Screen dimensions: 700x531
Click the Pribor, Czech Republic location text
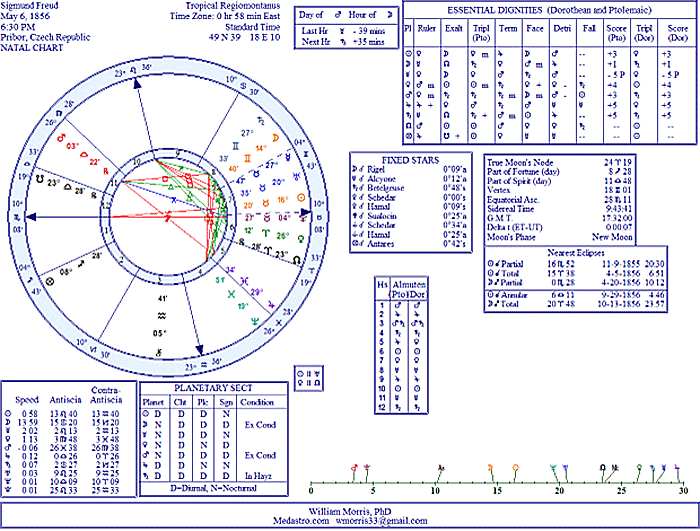click(45, 37)
